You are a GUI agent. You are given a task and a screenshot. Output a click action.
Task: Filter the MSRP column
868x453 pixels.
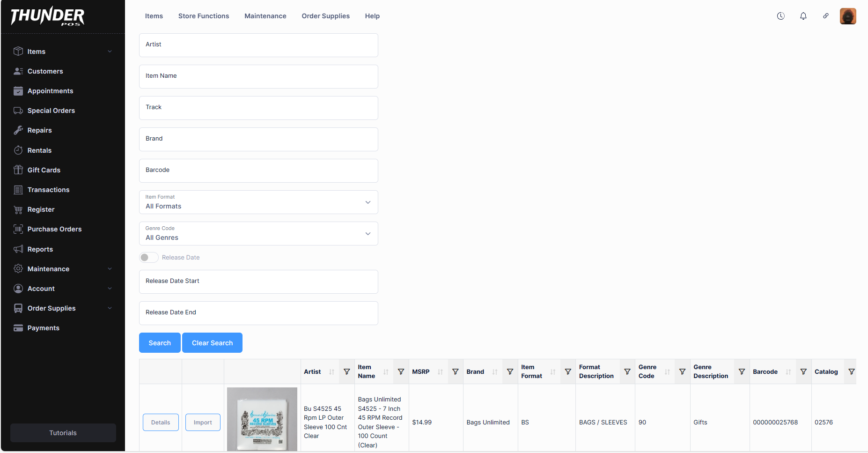pos(455,371)
